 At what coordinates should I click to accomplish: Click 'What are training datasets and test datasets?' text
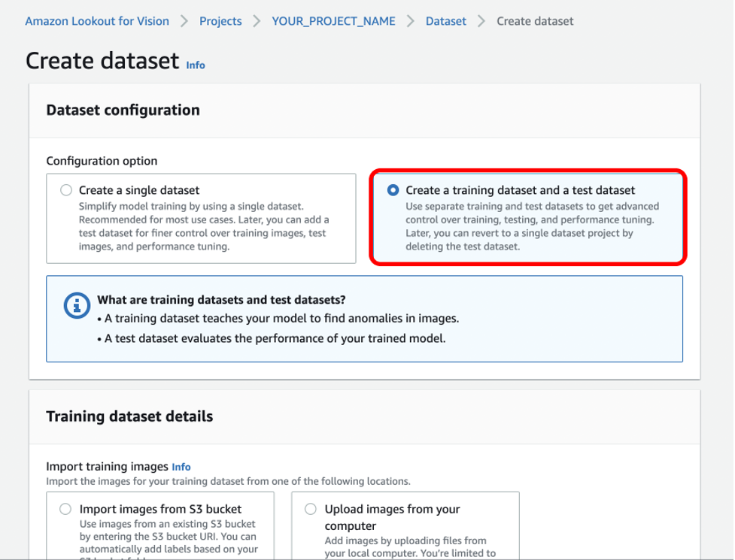coord(221,300)
